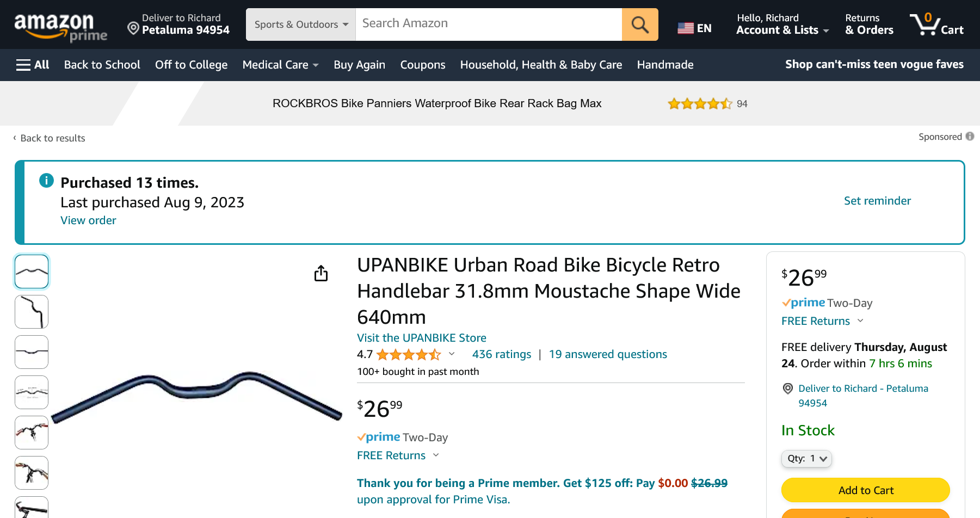980x518 pixels.
Task: Open the All hamburger menu
Action: coord(33,65)
